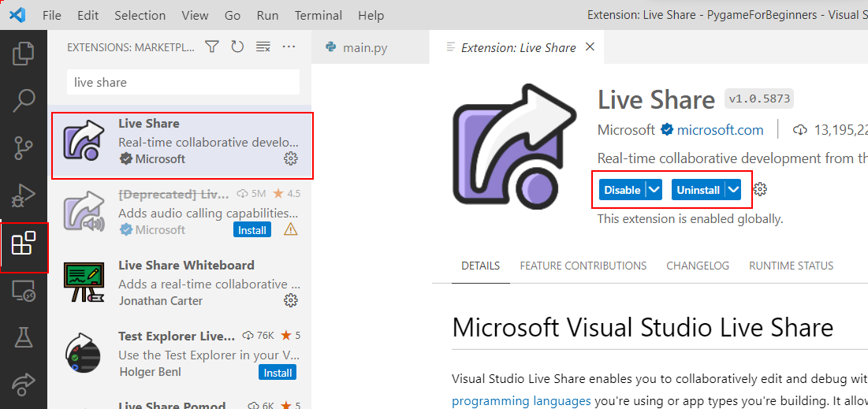The image size is (868, 409).
Task: Click the Disable button
Action: (622, 190)
